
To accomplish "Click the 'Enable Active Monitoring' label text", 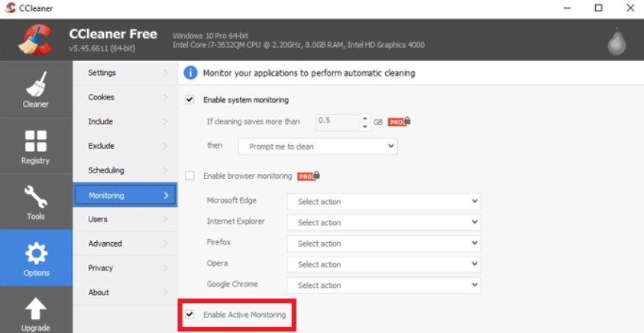I will pyautogui.click(x=244, y=315).
